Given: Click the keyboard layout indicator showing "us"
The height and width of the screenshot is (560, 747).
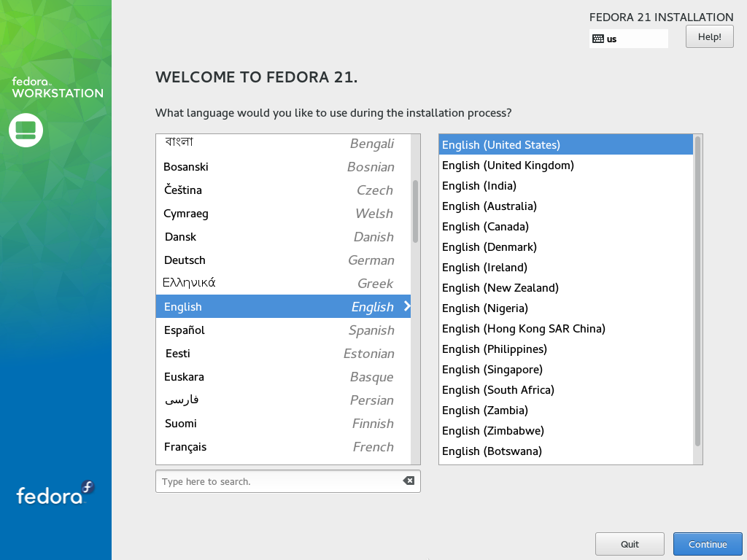Looking at the screenshot, I should click(628, 38).
